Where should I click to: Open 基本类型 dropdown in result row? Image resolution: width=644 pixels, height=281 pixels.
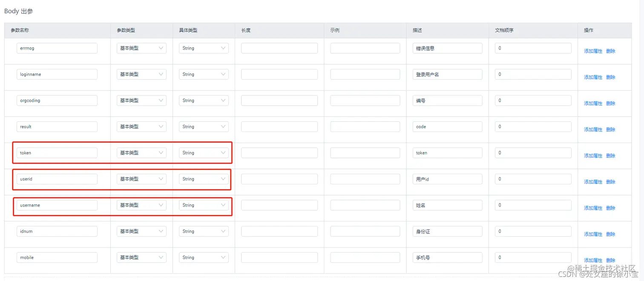pos(141,126)
